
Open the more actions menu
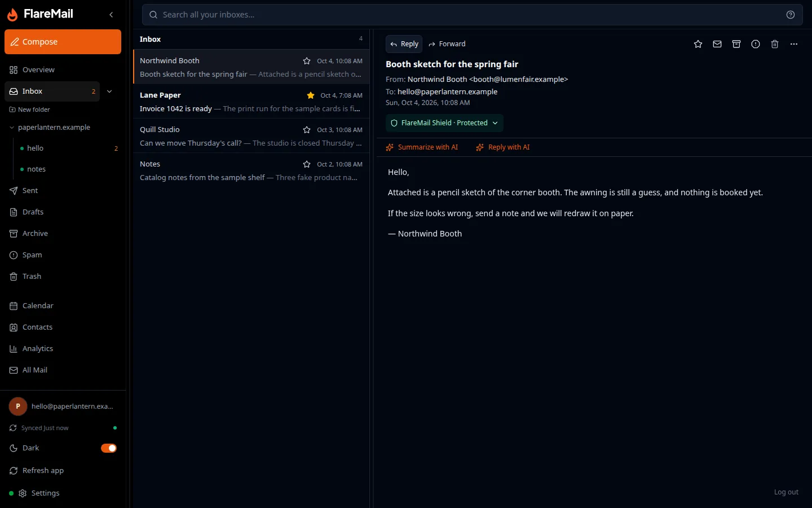[794, 44]
